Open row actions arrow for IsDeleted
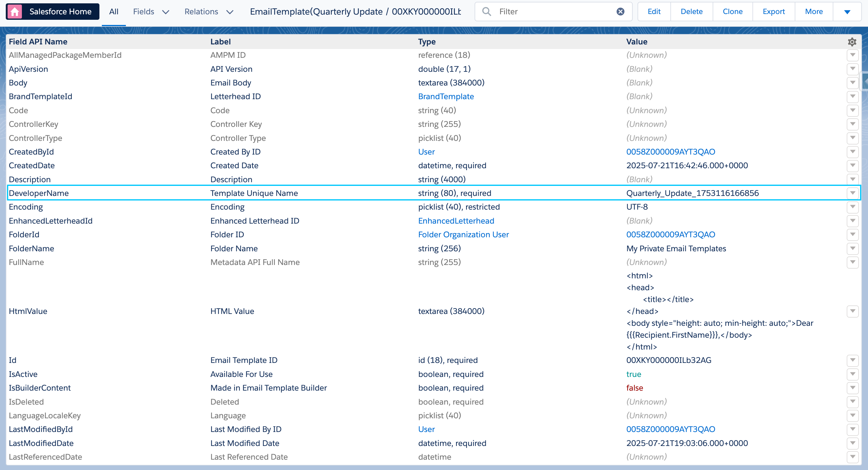The height and width of the screenshot is (470, 868). pos(852,402)
